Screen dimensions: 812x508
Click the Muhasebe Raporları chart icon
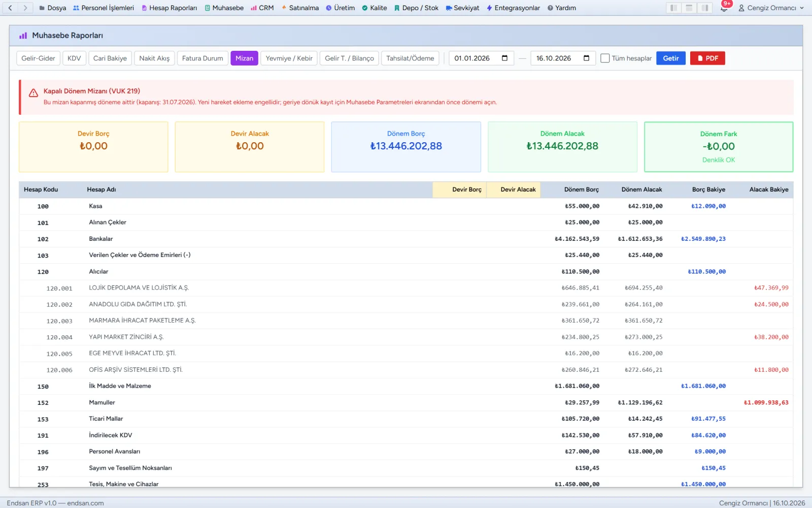(23, 36)
